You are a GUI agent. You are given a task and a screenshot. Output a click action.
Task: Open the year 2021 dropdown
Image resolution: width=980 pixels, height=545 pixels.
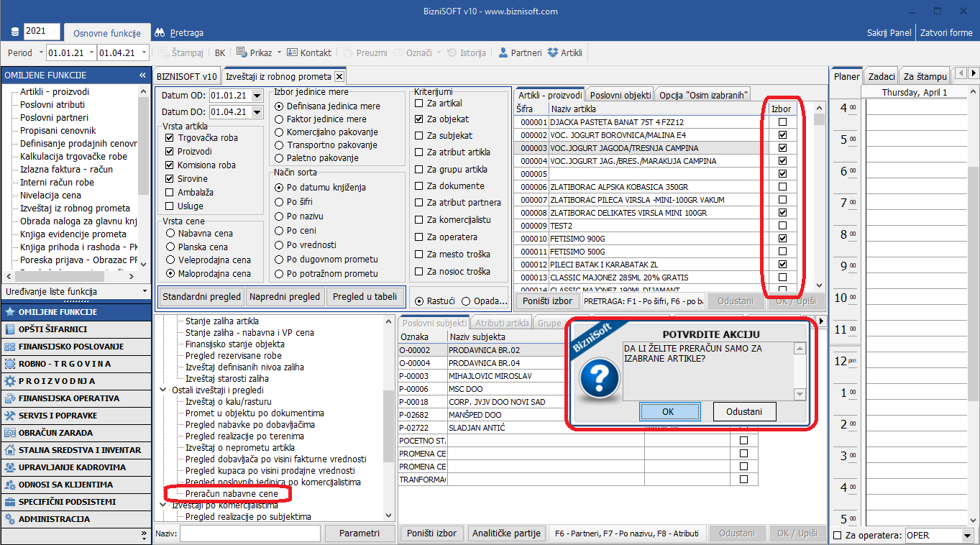[54, 32]
